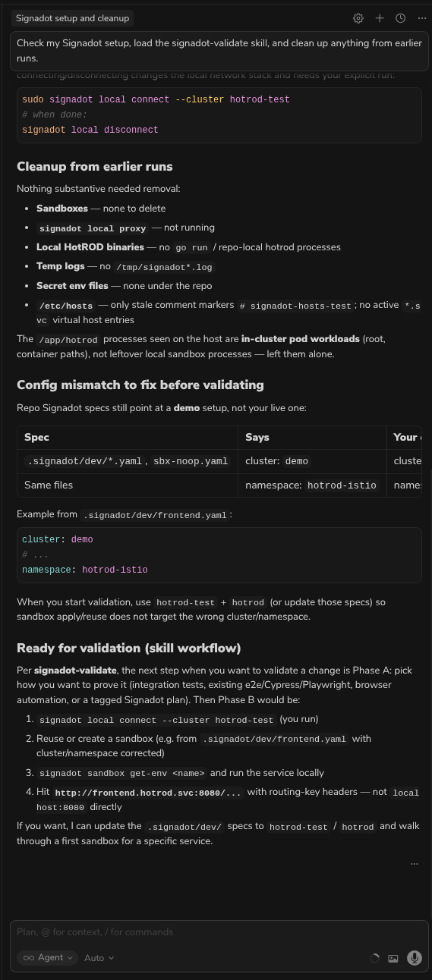The height and width of the screenshot is (980, 432).
Task: Click the 'Ready for validation (skill workflow)' heading
Action: (x=129, y=648)
